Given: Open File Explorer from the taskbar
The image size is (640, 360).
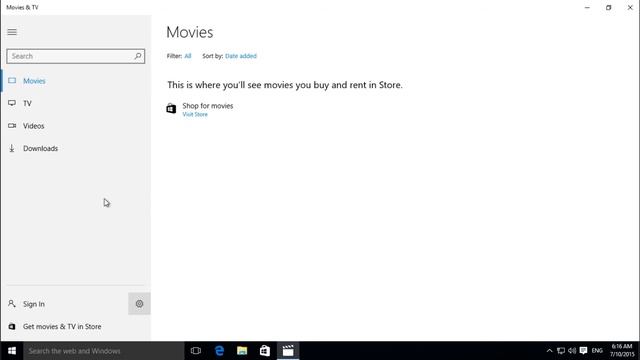Looking at the screenshot, I should (x=242, y=351).
